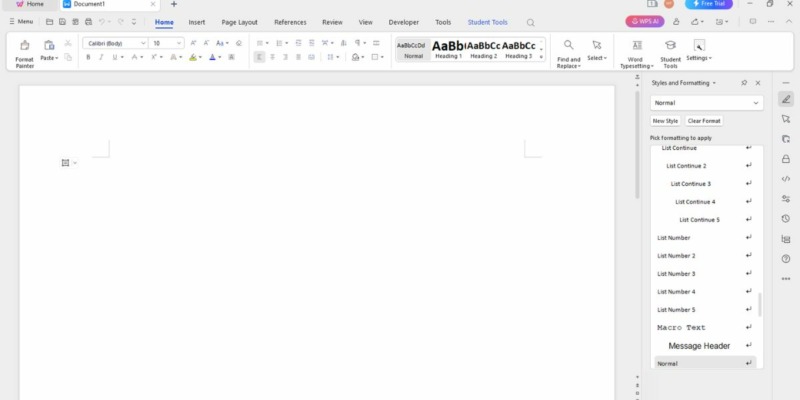This screenshot has width=800, height=400.
Task: Switch to the Insert tab
Action: click(196, 22)
